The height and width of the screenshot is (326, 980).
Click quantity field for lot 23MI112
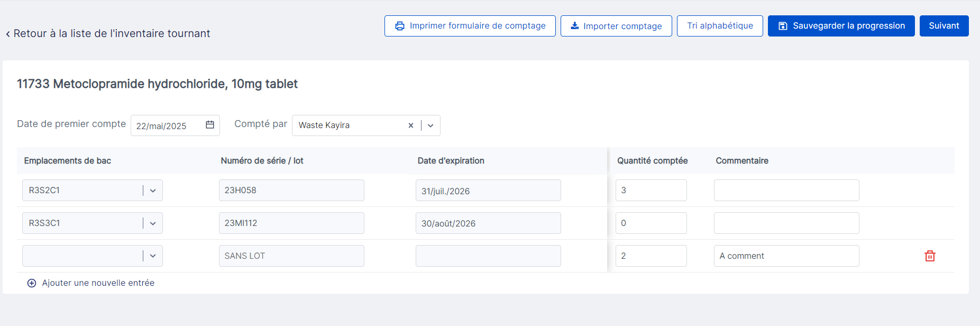click(651, 223)
